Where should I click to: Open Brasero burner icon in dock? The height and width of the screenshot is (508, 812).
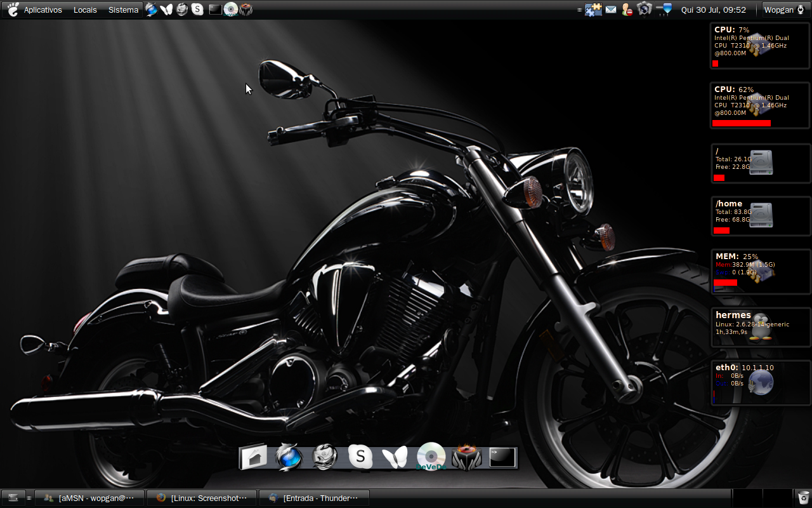tap(467, 457)
